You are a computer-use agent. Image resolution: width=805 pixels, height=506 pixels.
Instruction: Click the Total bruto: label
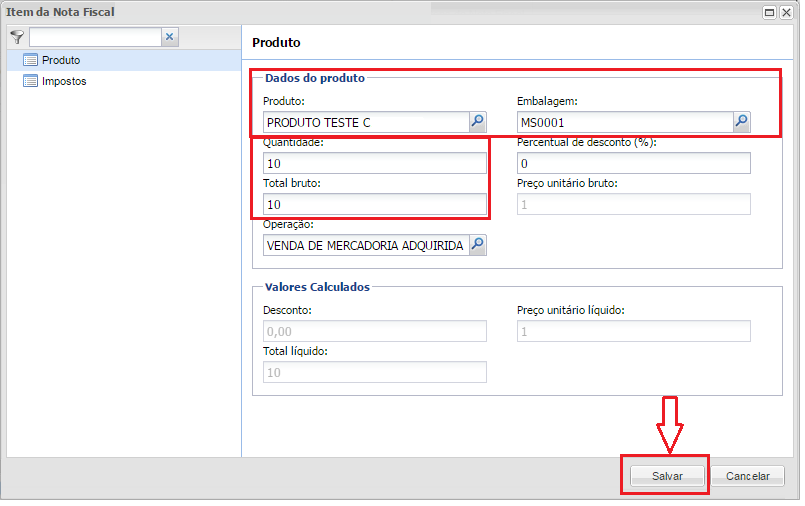click(x=292, y=183)
